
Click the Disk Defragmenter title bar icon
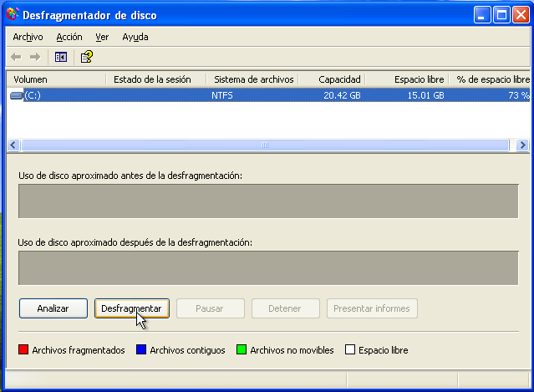13,15
